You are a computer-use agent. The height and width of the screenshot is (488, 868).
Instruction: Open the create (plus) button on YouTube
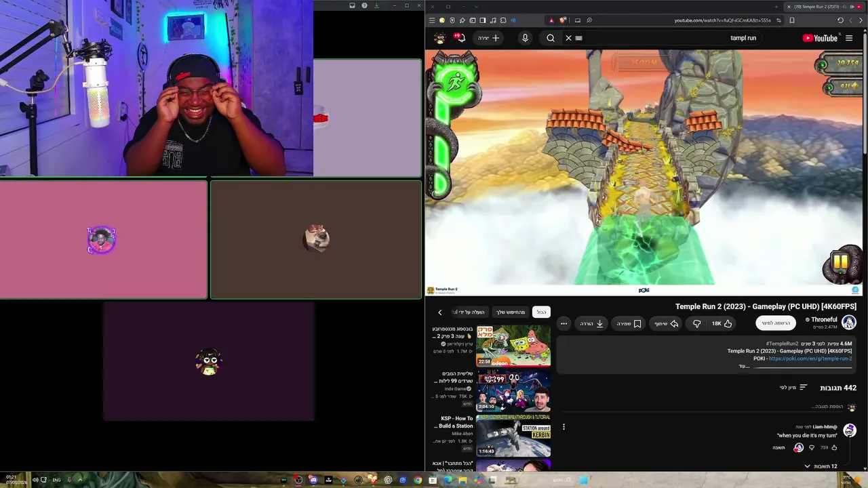point(488,38)
